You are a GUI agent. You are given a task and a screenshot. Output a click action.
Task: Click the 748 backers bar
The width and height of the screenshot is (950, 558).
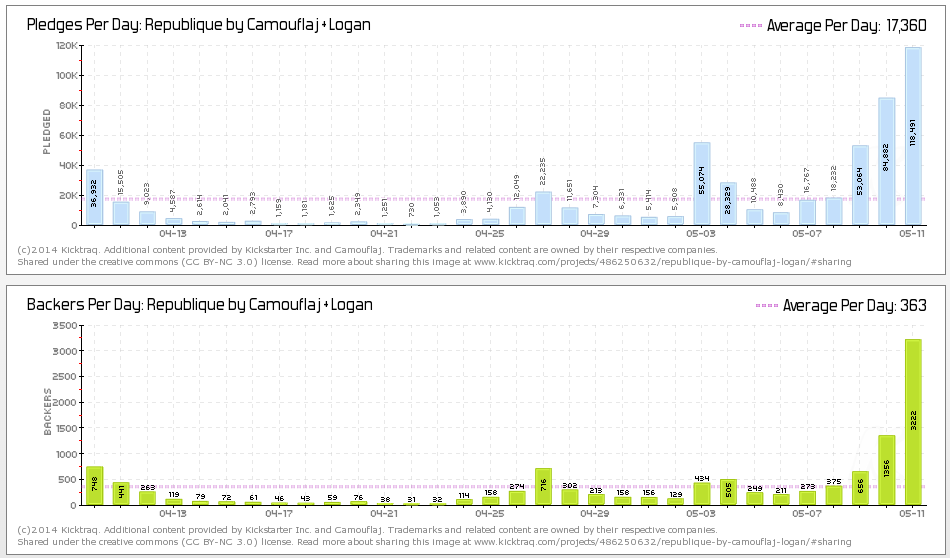pos(95,486)
